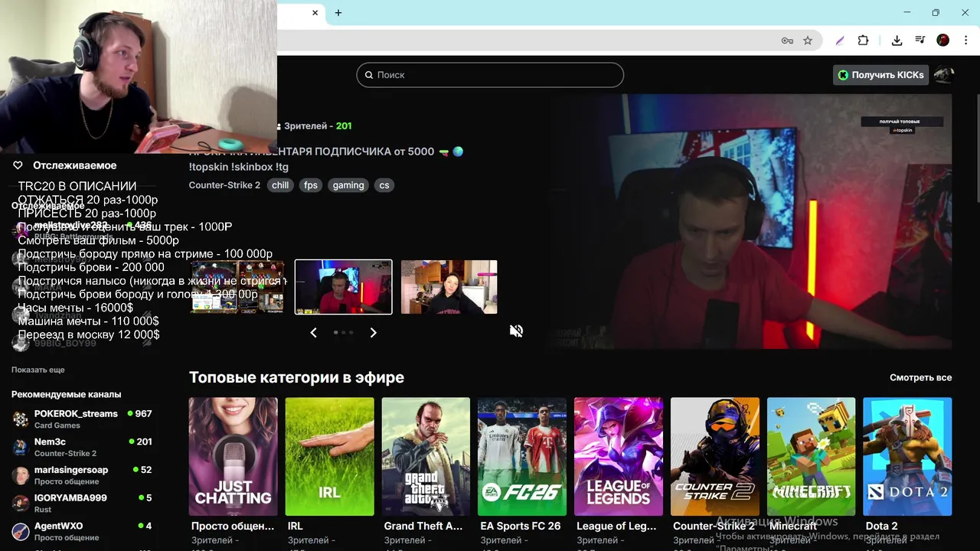Open the browser downloads panel
The width and height of the screenshot is (980, 551).
(x=897, y=41)
